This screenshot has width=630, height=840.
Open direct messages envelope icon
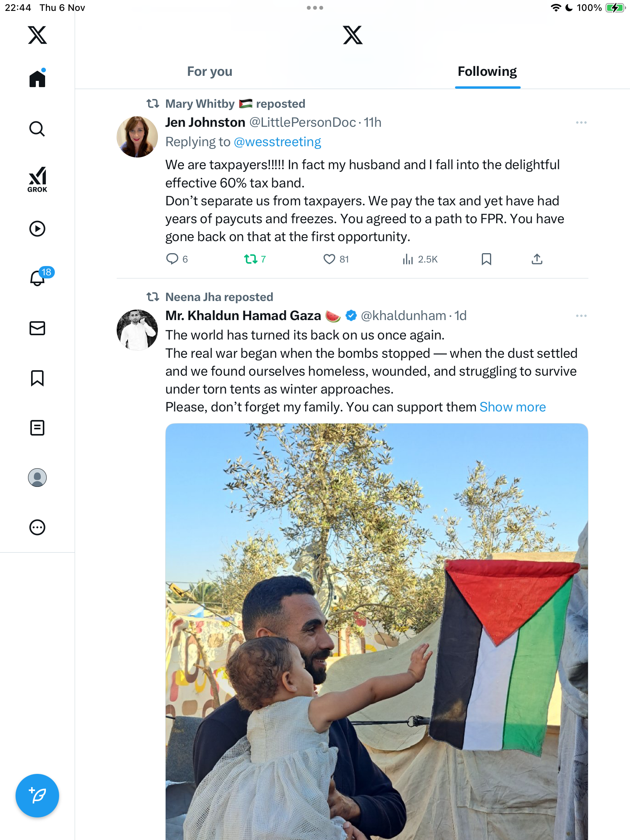click(37, 328)
